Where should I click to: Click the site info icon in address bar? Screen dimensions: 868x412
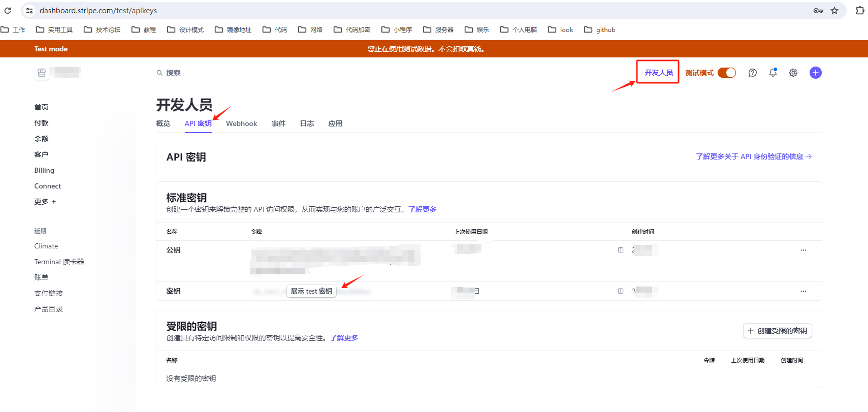click(x=29, y=10)
